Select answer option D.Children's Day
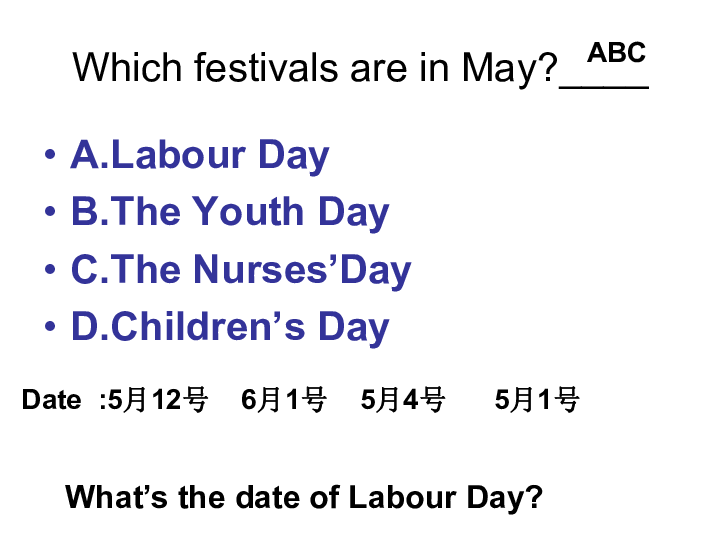Screen dimensions: 720x540 [x=230, y=327]
